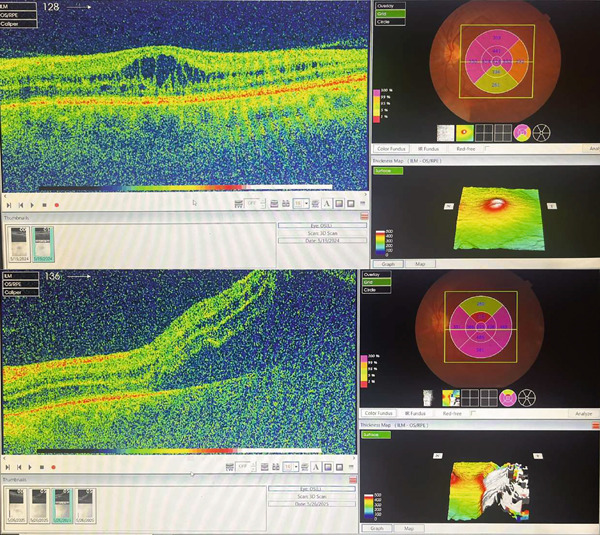
Task: Click the play button in upper playback bar
Action: point(32,206)
